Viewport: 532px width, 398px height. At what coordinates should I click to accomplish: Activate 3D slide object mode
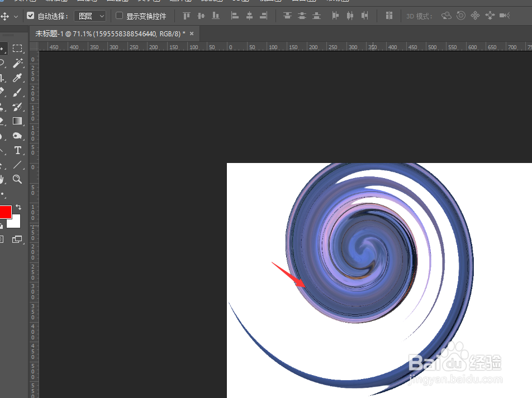(x=490, y=16)
